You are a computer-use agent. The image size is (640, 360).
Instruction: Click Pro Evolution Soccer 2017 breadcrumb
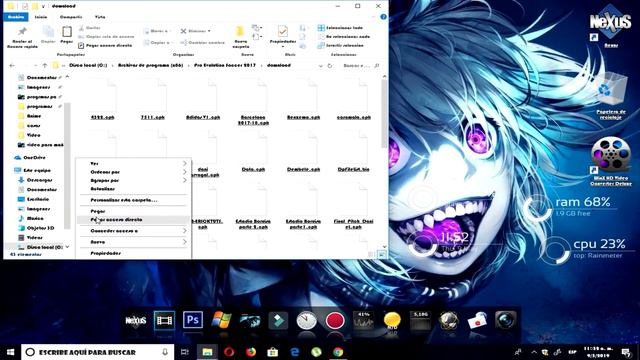[x=224, y=65]
